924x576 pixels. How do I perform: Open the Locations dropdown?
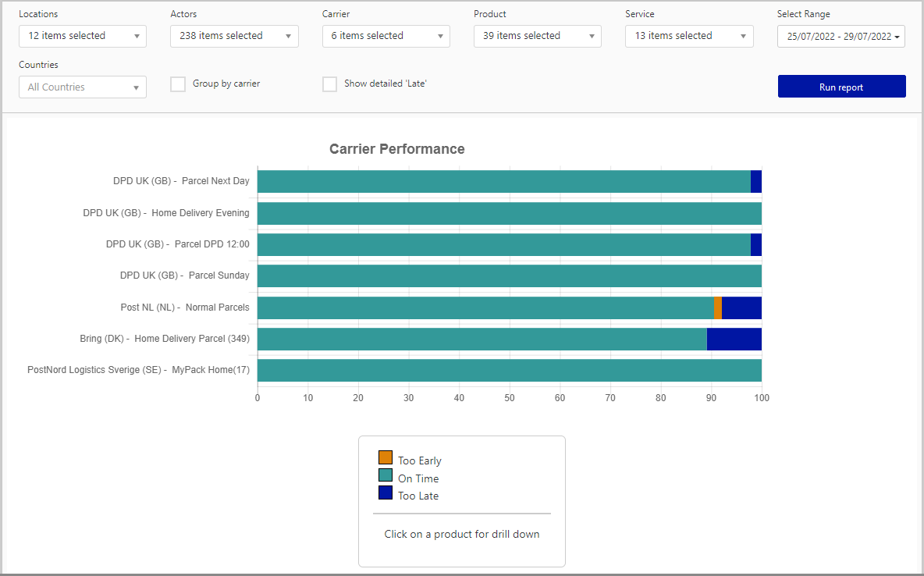[x=82, y=36]
